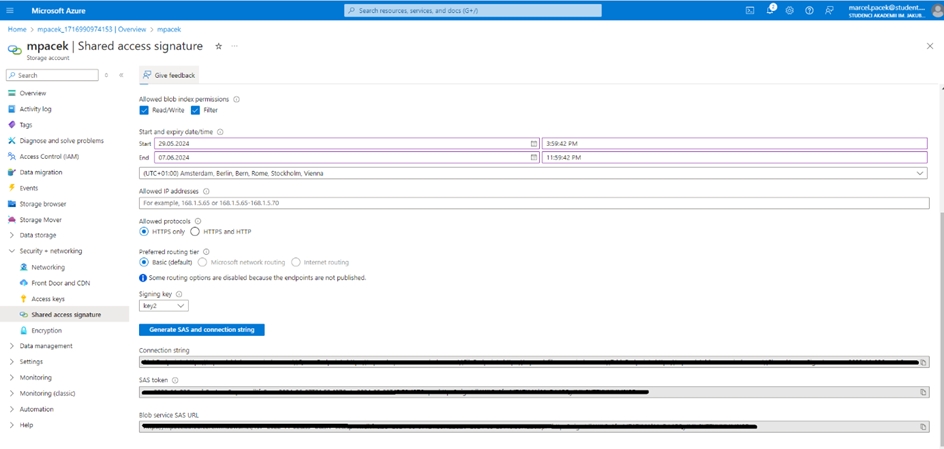
Task: Open calendar picker for Start date
Action: pyautogui.click(x=534, y=143)
